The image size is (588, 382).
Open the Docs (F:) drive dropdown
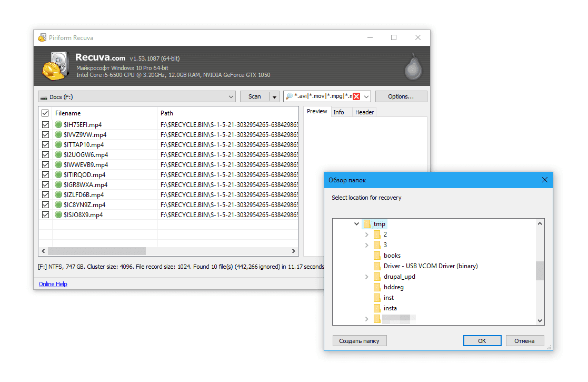(231, 97)
